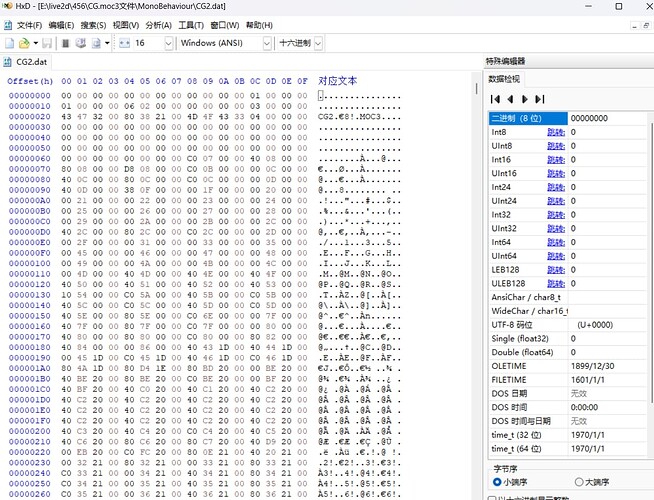Click the 00000000 binary value field
The width and height of the screenshot is (654, 500).
tap(607, 118)
